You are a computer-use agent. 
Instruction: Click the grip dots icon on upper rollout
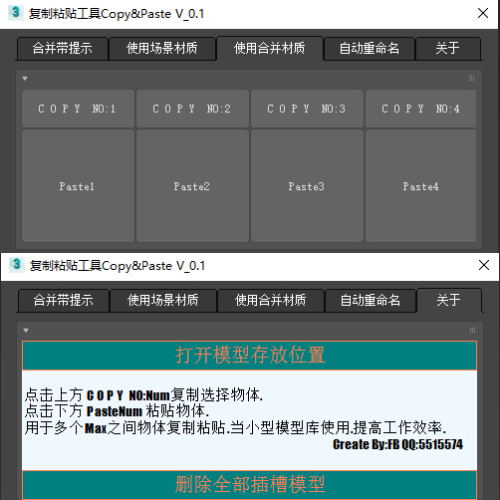[x=471, y=78]
